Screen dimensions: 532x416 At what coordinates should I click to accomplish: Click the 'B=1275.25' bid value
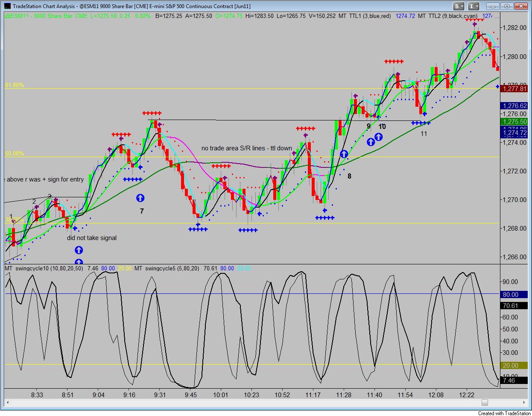coord(169,16)
